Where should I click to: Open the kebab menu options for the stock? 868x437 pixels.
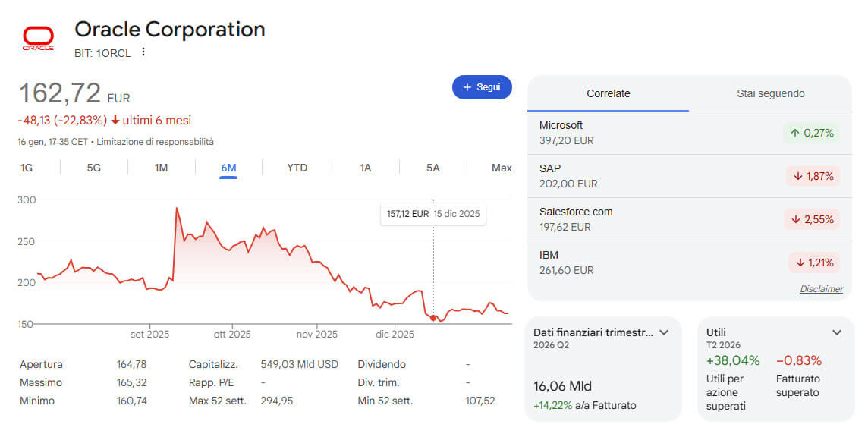[144, 52]
